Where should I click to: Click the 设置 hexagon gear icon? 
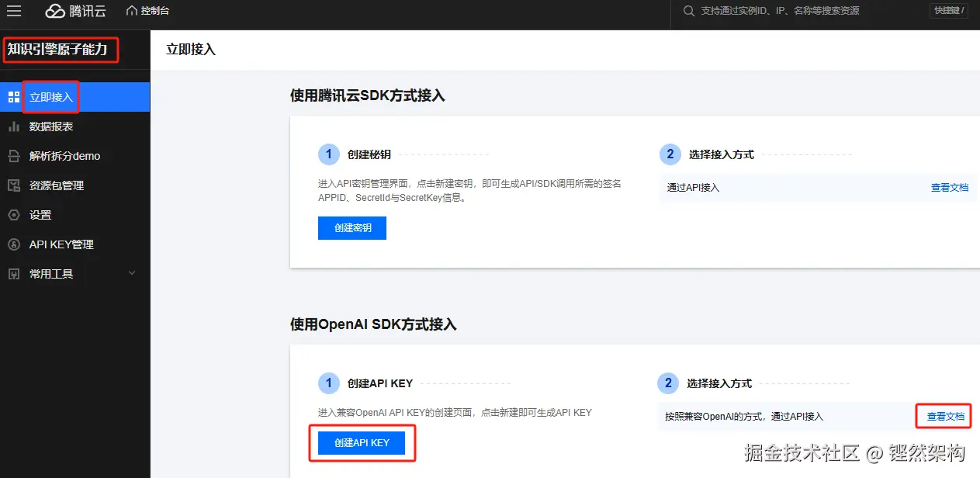[x=13, y=215]
